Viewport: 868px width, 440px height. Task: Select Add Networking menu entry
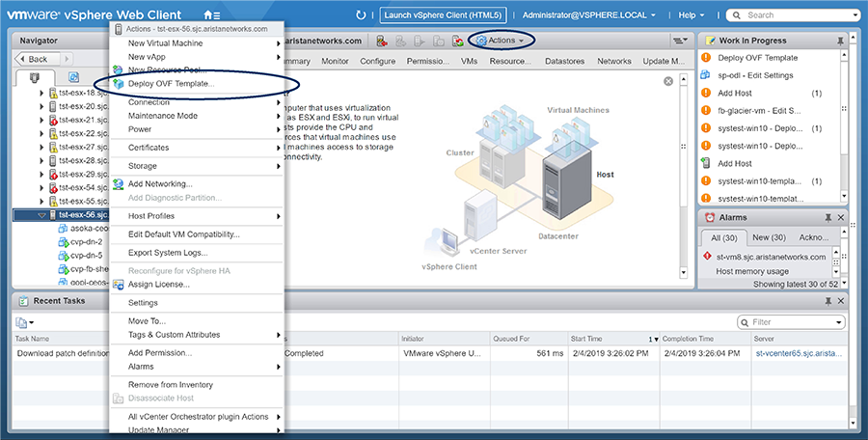coord(197,184)
